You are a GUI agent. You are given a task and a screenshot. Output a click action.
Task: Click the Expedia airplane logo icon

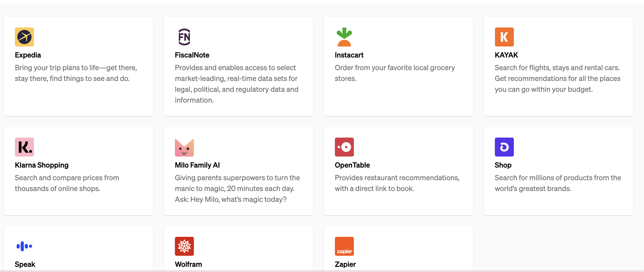pyautogui.click(x=24, y=37)
